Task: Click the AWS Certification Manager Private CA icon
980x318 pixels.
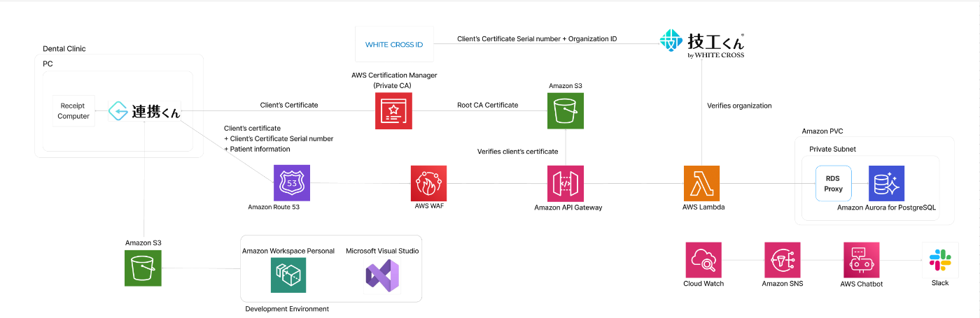Action: tap(393, 111)
